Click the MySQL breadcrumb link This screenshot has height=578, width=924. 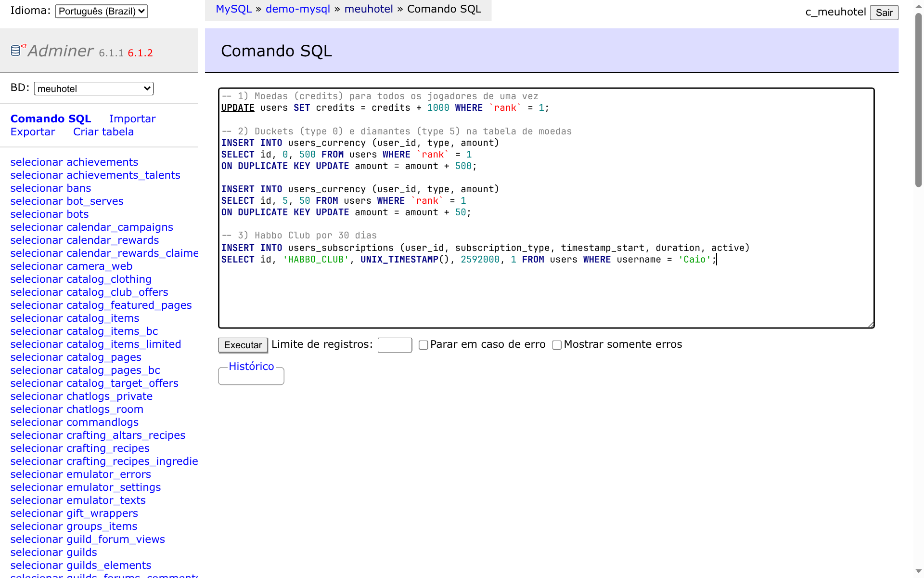(x=234, y=9)
